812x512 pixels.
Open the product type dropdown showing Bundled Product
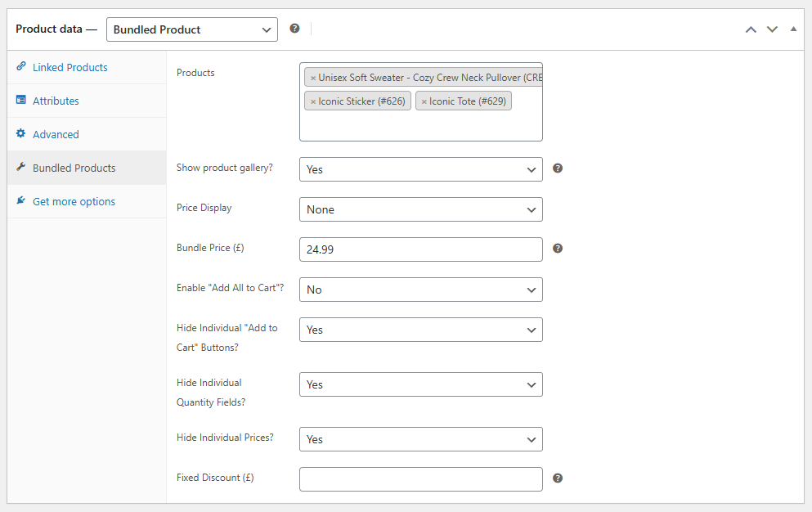[x=191, y=29]
